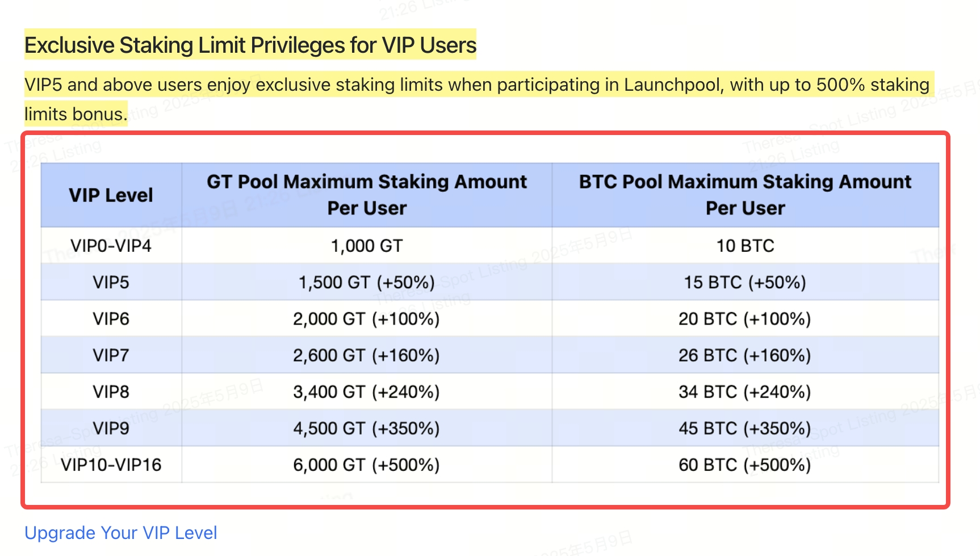Screen dimensions: 980x556
Task: Click the 1,500 GT (+50%) cell
Action: tap(367, 282)
